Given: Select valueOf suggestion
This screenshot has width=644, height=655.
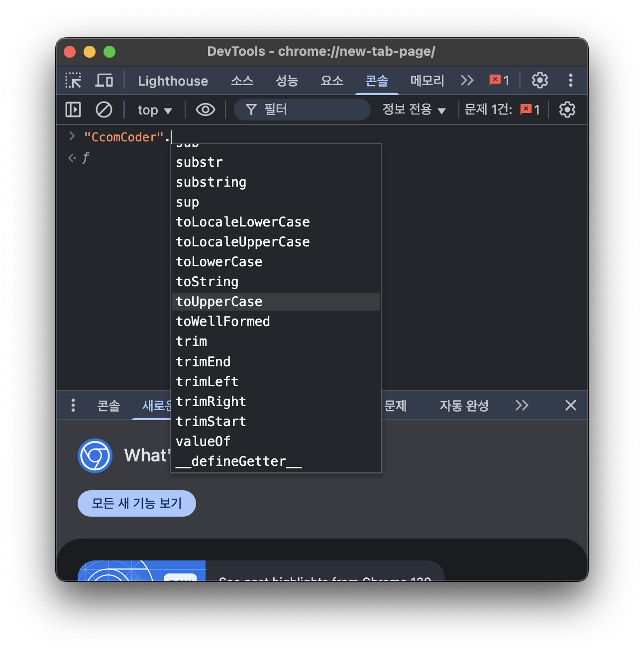Looking at the screenshot, I should [x=276, y=441].
